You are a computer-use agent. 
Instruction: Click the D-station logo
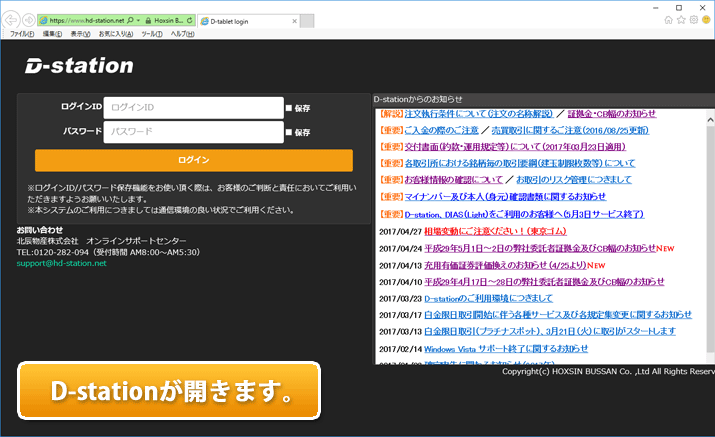pos(79,66)
